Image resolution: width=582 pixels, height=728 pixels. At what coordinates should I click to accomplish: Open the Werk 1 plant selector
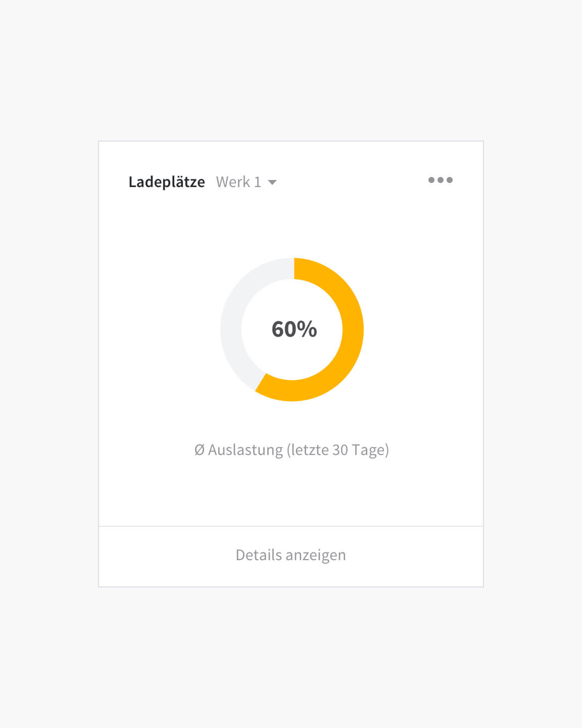(246, 182)
